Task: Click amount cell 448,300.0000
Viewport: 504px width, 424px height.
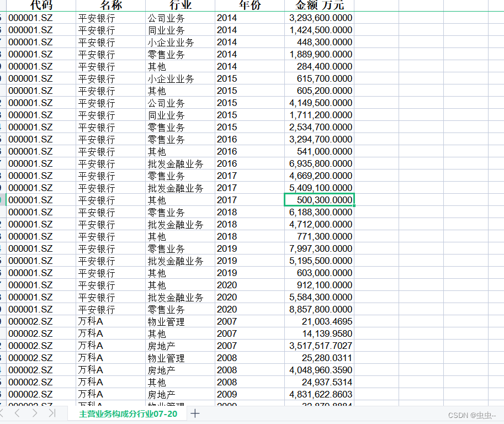Action: pyautogui.click(x=320, y=42)
